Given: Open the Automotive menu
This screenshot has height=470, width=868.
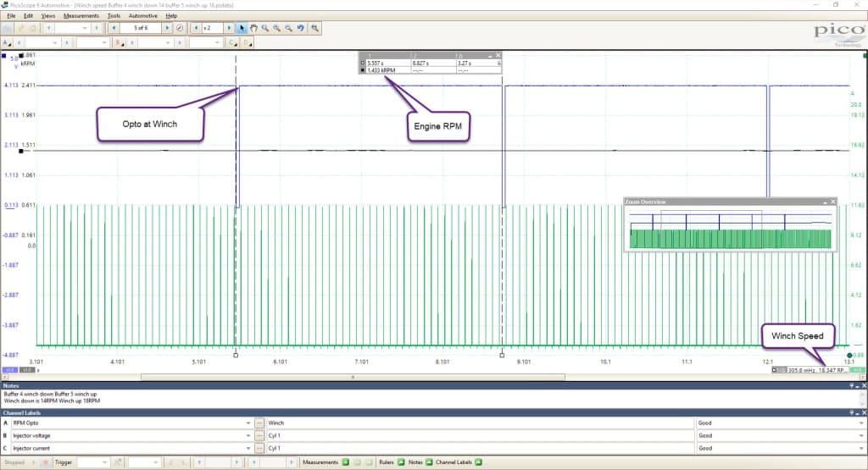Looking at the screenshot, I should 142,16.
